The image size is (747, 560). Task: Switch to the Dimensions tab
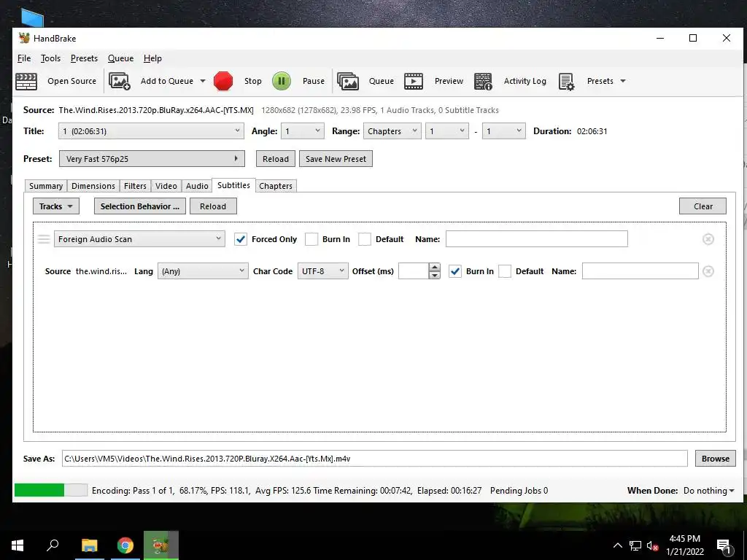(93, 186)
